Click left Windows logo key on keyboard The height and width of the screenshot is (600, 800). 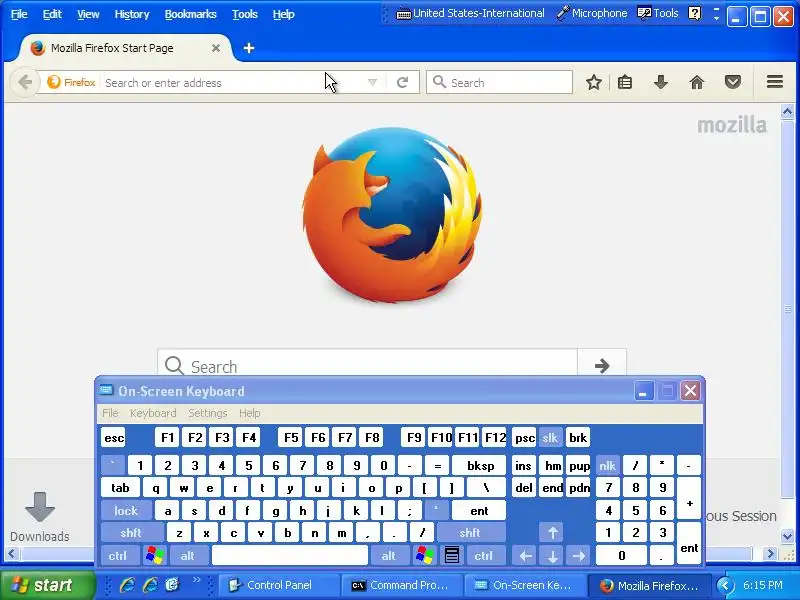[x=155, y=555]
